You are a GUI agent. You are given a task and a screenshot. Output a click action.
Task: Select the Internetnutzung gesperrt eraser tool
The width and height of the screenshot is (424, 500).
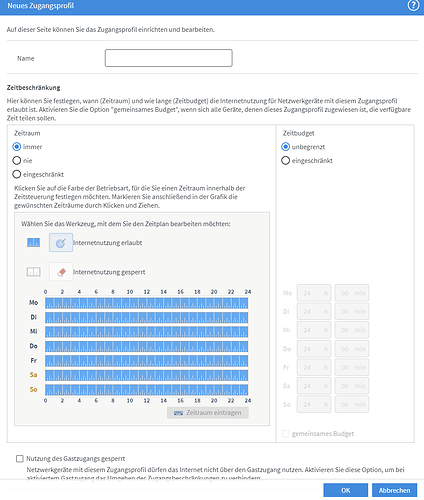[x=61, y=272]
